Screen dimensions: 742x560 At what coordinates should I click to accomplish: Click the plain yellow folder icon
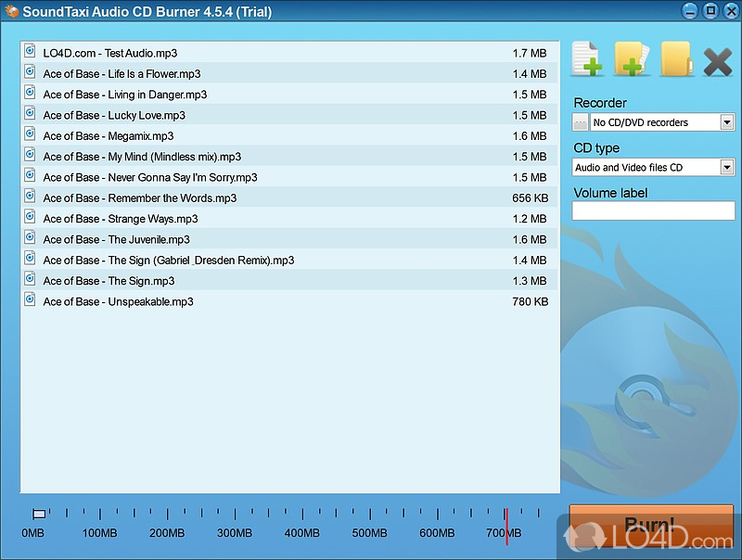[x=677, y=59]
